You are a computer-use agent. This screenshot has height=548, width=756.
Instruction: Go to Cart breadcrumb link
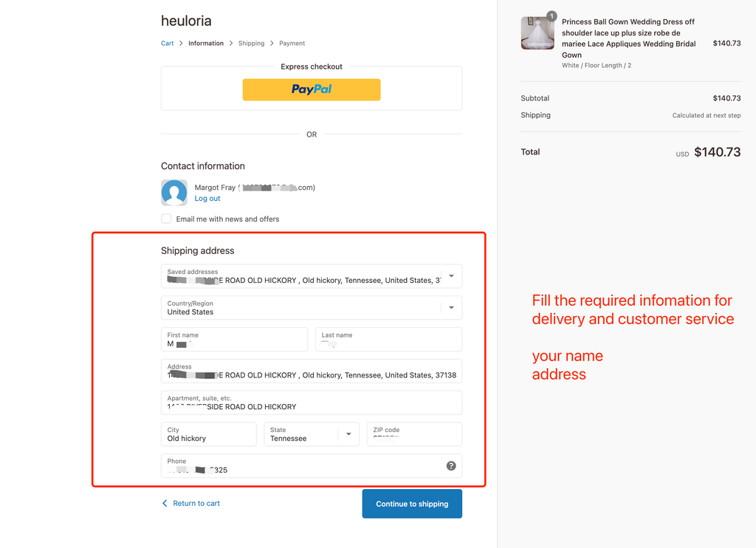pyautogui.click(x=168, y=44)
